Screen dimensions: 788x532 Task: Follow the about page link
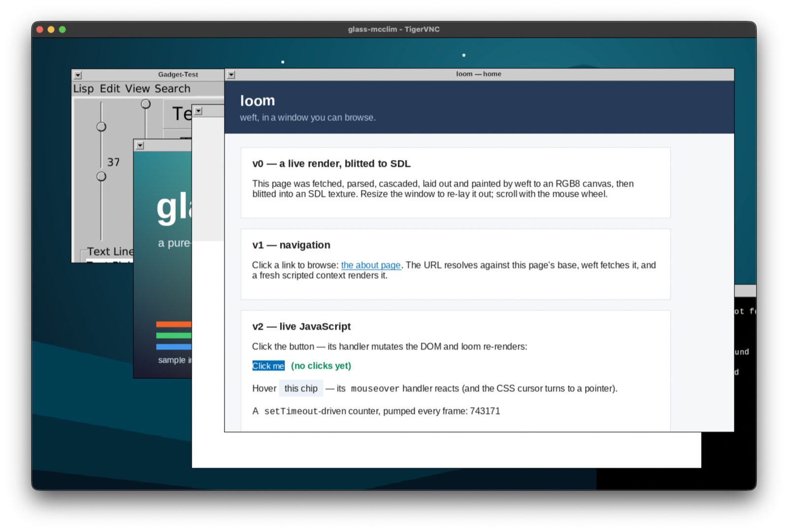coord(371,265)
